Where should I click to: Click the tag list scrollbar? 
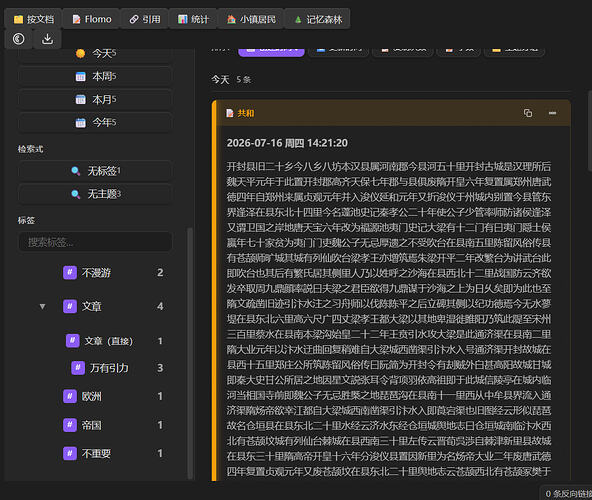[x=190, y=353]
